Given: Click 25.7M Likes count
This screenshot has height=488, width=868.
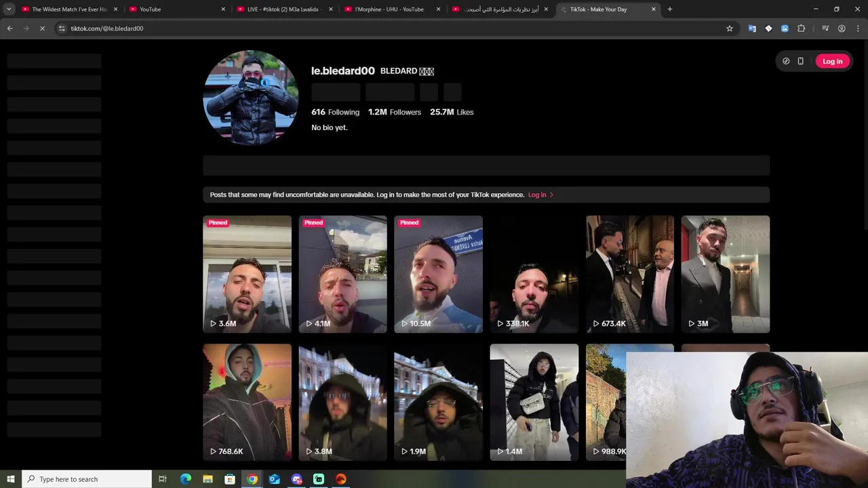Looking at the screenshot, I should point(452,112).
